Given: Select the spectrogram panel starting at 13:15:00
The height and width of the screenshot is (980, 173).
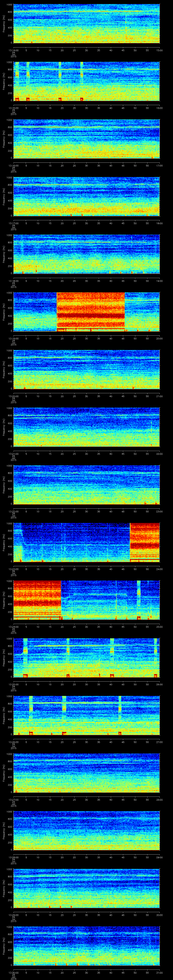Looking at the screenshot, I should coord(86,81).
